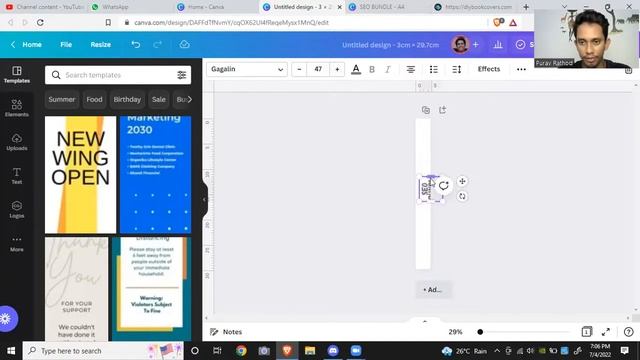Viewport: 640px width, 360px height.
Task: Decrease font size with minus button
Action: click(x=299, y=69)
